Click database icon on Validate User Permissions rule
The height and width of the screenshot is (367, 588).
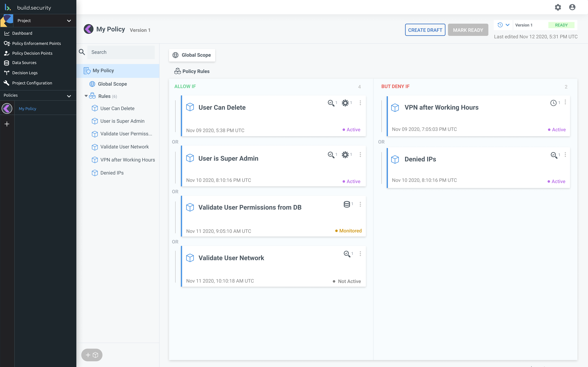point(347,204)
